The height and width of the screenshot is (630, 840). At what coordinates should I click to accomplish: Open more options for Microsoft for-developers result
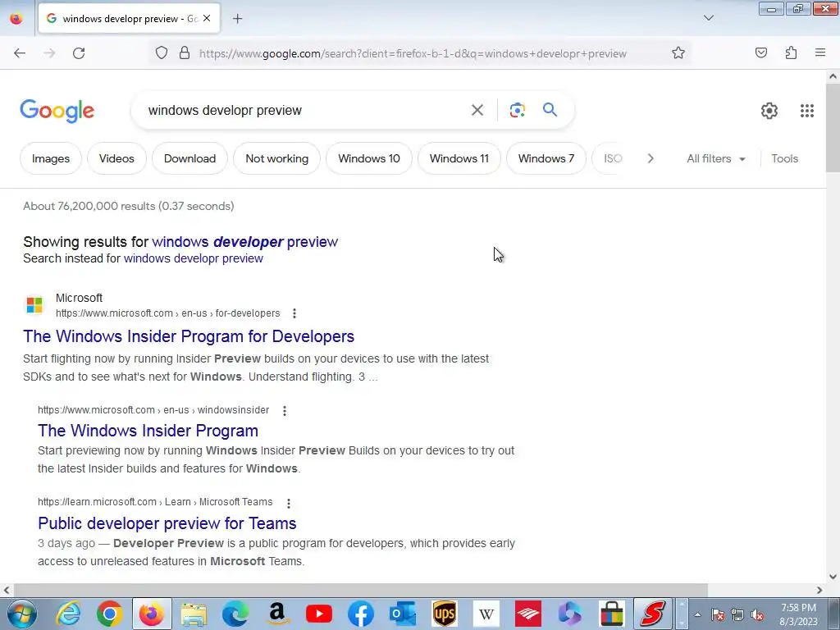click(294, 313)
